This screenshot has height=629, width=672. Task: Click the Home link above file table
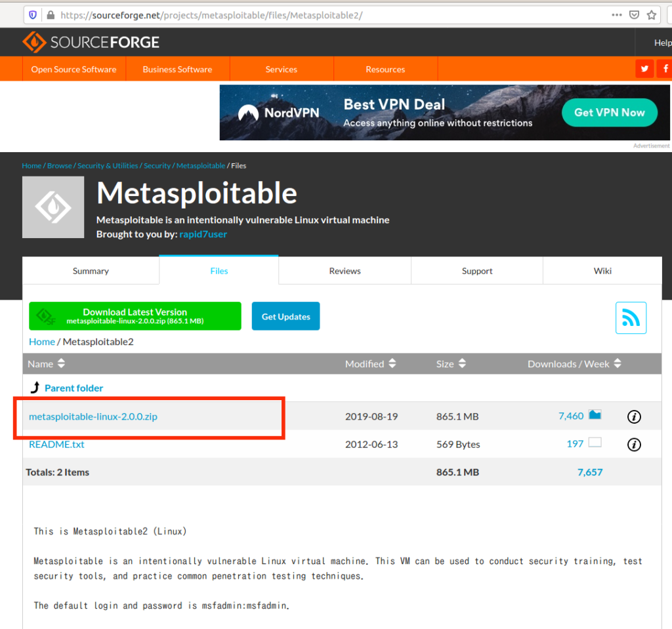click(x=42, y=342)
